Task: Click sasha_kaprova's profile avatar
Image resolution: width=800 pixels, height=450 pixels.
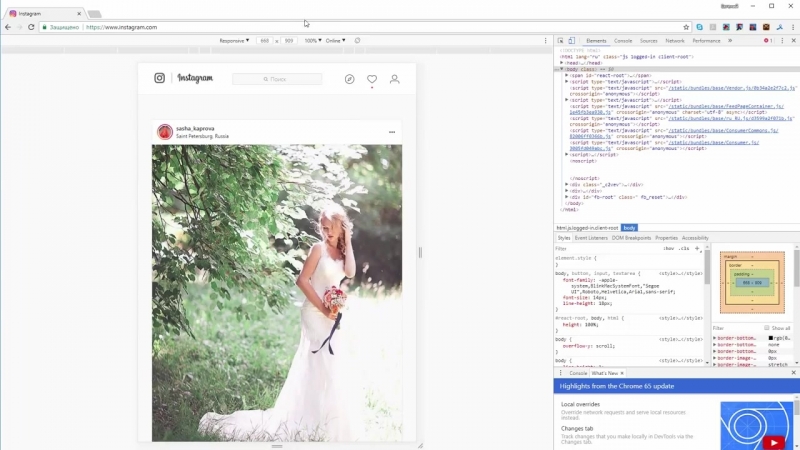Action: coord(165,132)
